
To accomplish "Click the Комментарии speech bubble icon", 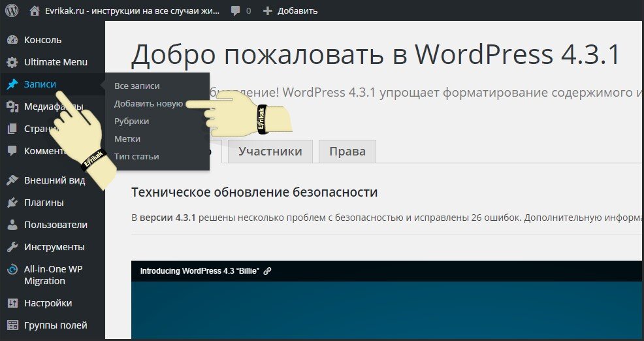I will (12, 151).
